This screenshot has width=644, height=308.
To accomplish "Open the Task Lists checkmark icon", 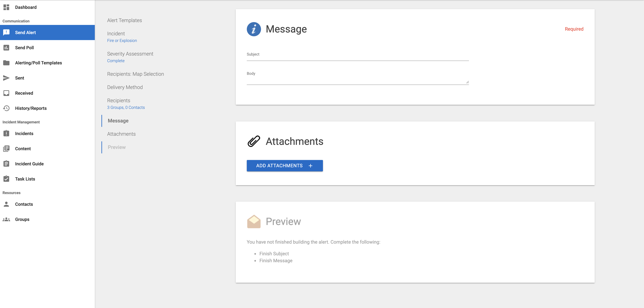I will point(6,179).
